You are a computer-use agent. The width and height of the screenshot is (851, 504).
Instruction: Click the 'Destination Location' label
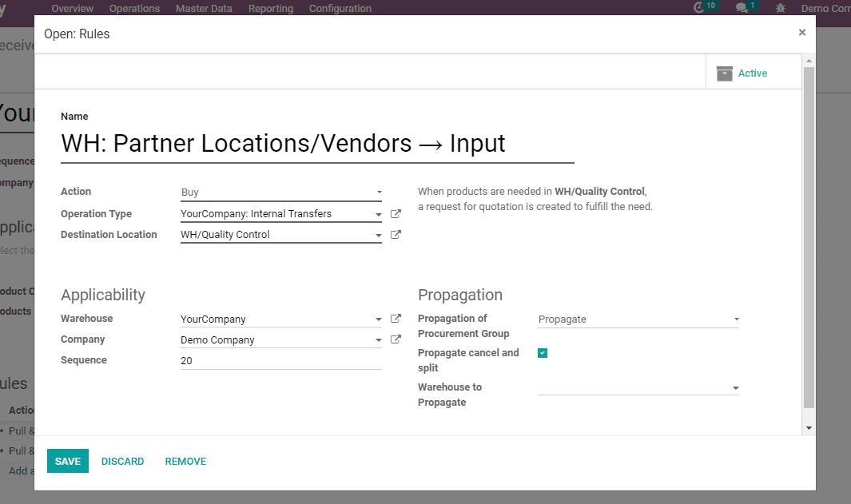pyautogui.click(x=109, y=234)
